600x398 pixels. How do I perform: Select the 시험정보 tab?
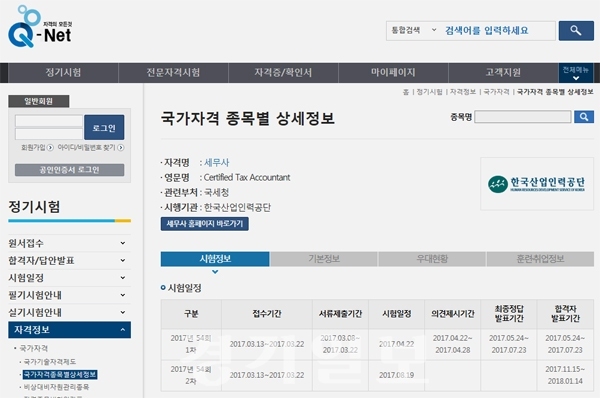(x=215, y=259)
